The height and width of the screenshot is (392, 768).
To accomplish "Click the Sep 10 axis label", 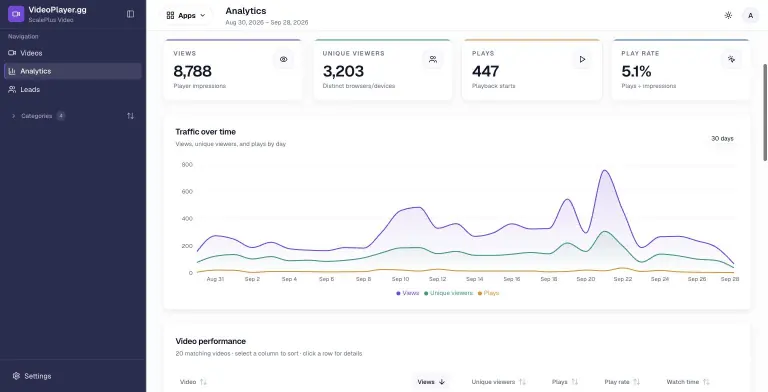I will [x=400, y=279].
